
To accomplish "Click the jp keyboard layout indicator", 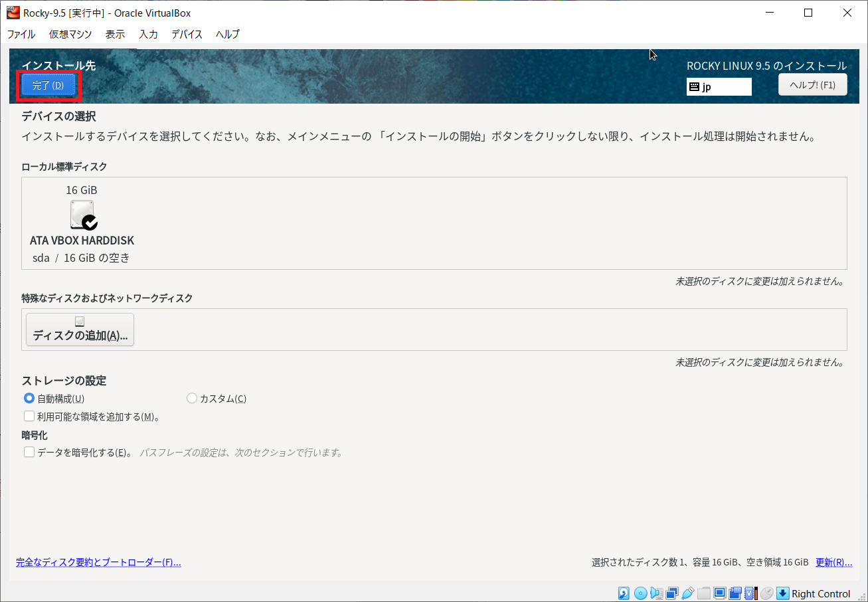I will pyautogui.click(x=719, y=86).
